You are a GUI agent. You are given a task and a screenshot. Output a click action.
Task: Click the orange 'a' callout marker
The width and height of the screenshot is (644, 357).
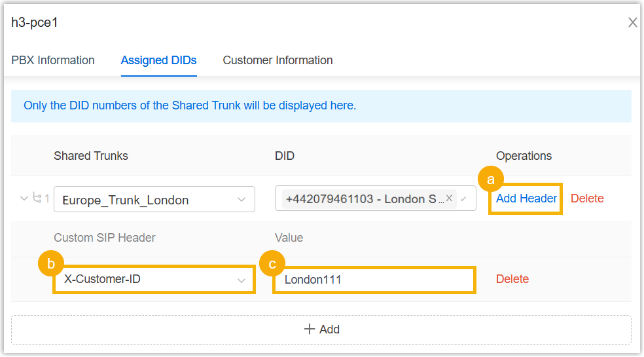click(492, 178)
